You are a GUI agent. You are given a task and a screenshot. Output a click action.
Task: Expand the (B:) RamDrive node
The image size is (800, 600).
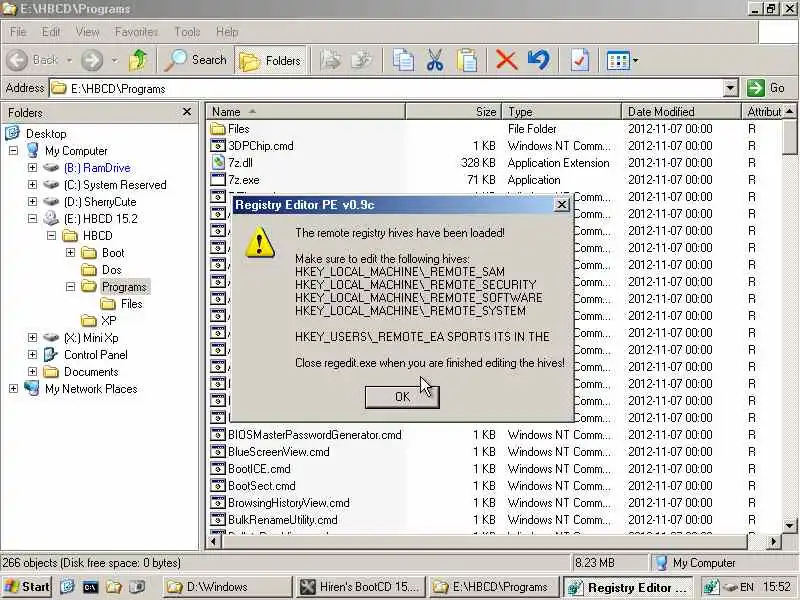[x=32, y=167]
